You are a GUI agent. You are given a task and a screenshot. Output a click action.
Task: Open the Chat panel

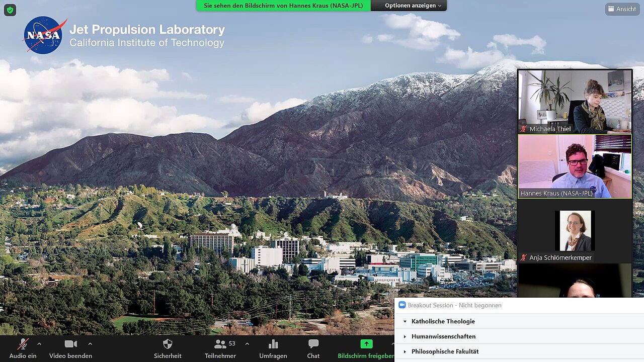pyautogui.click(x=313, y=344)
